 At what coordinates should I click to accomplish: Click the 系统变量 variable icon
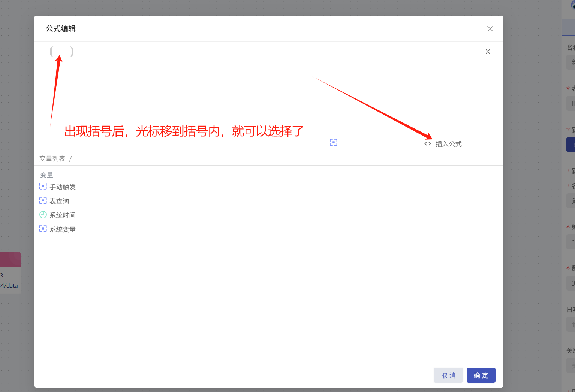pos(43,229)
